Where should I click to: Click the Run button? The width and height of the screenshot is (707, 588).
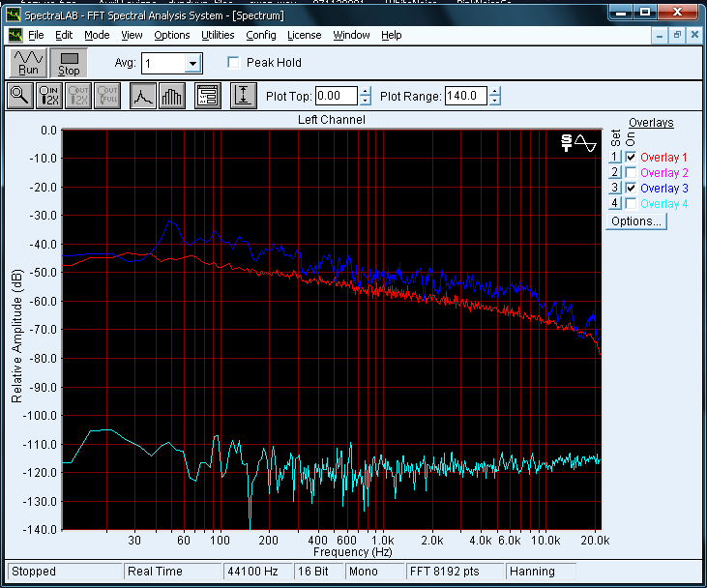point(28,63)
